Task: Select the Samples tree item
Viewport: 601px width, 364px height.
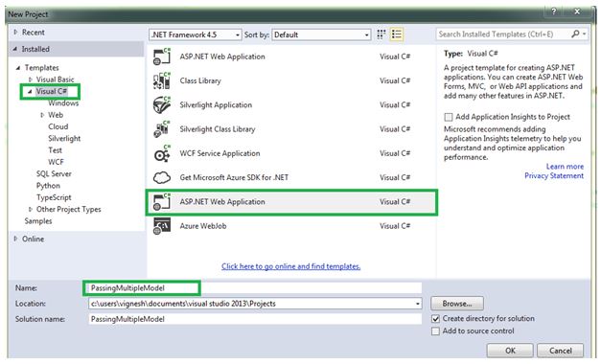Action: pyautogui.click(x=38, y=221)
